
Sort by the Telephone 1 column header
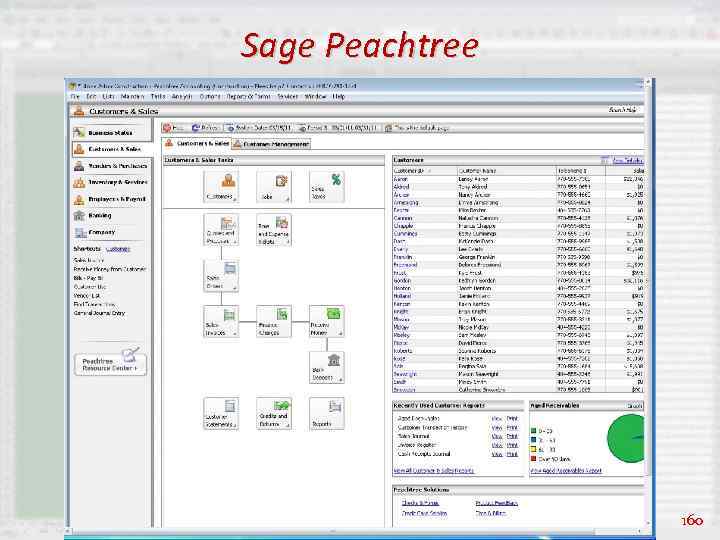581,171
